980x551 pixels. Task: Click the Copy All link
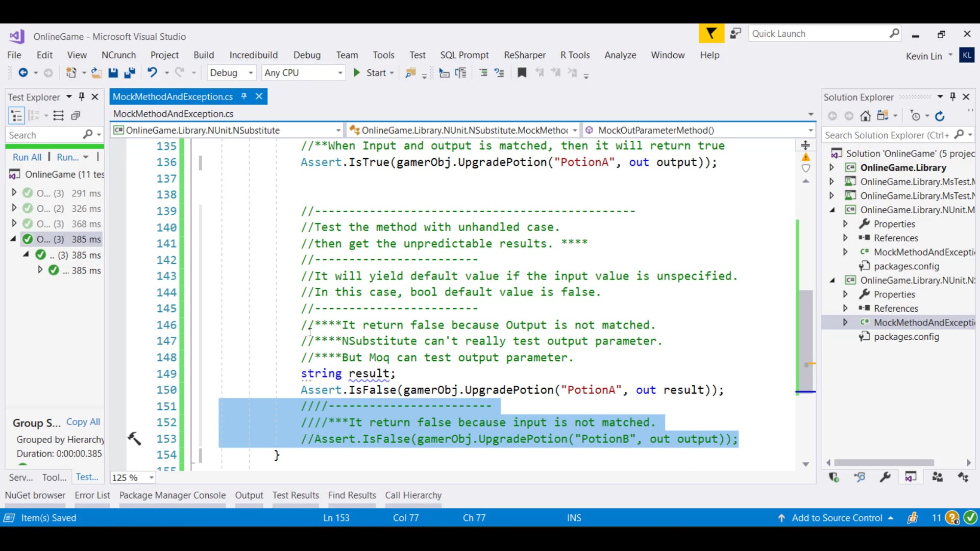[83, 422]
